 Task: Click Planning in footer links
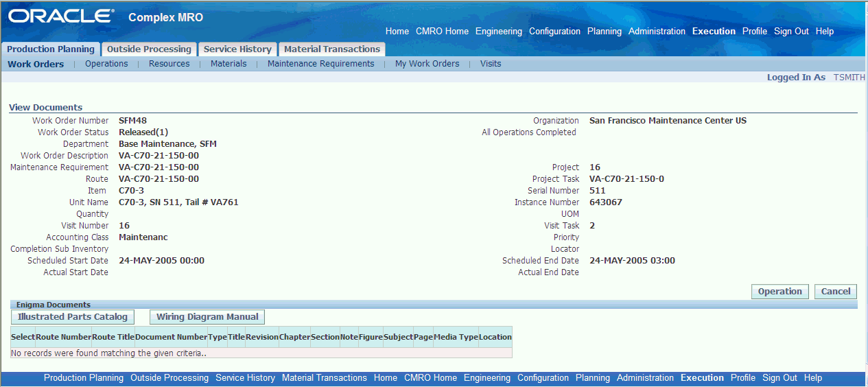(593, 378)
